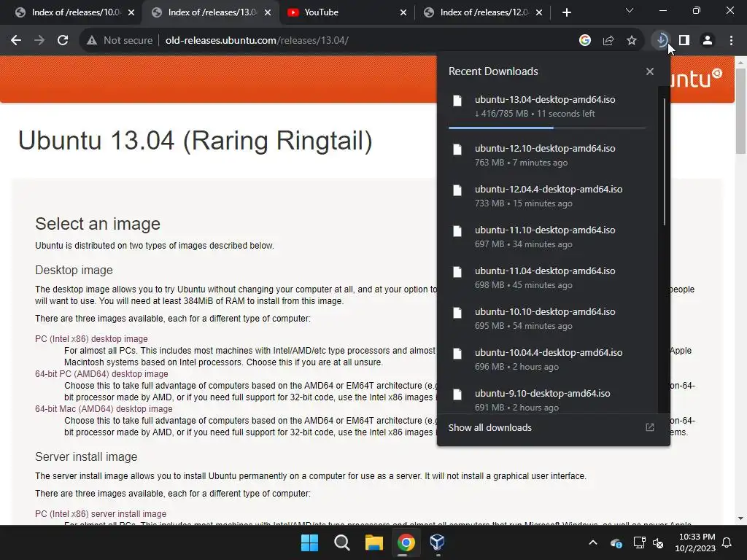The width and height of the screenshot is (747, 560).
Task: Open the Chrome profile menu
Action: click(708, 41)
